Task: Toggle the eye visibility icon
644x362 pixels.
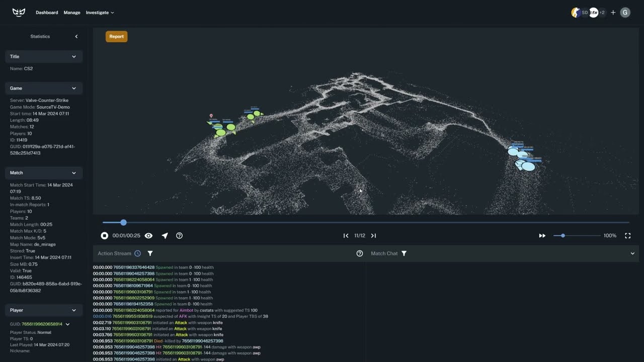Action: (148, 235)
